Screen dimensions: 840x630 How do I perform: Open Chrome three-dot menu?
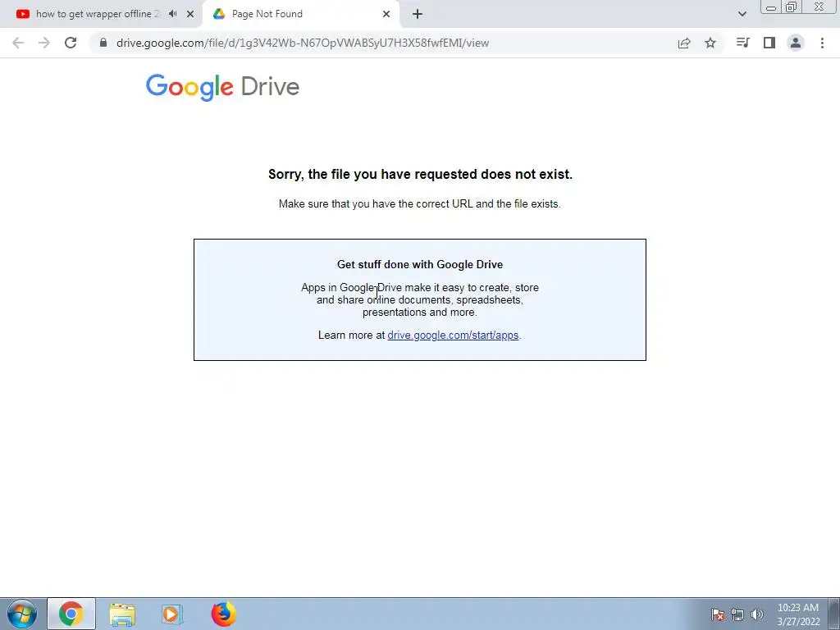pos(822,43)
